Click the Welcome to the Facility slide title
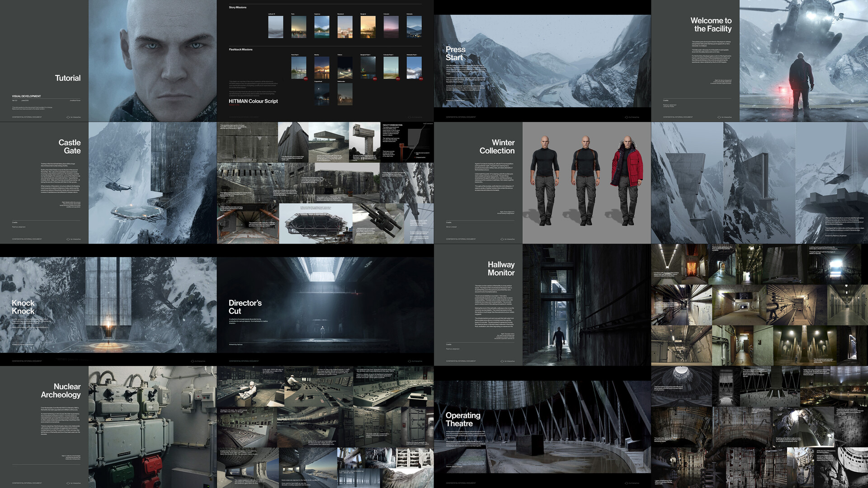 [x=711, y=25]
